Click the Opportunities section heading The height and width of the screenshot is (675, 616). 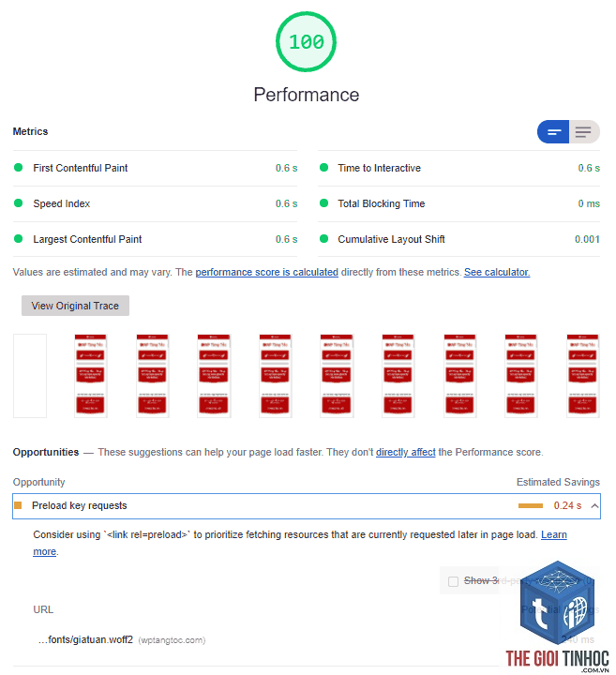point(46,452)
